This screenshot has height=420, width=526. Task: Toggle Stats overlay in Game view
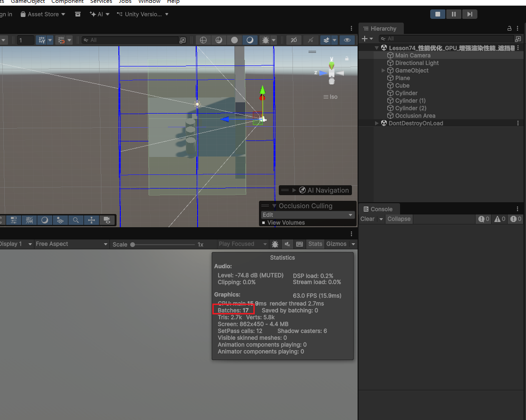(315, 244)
